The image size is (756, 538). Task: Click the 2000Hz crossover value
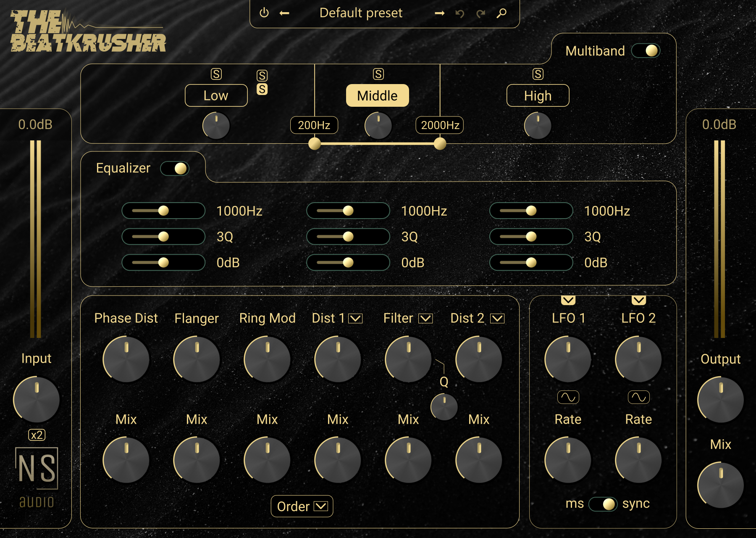point(440,125)
